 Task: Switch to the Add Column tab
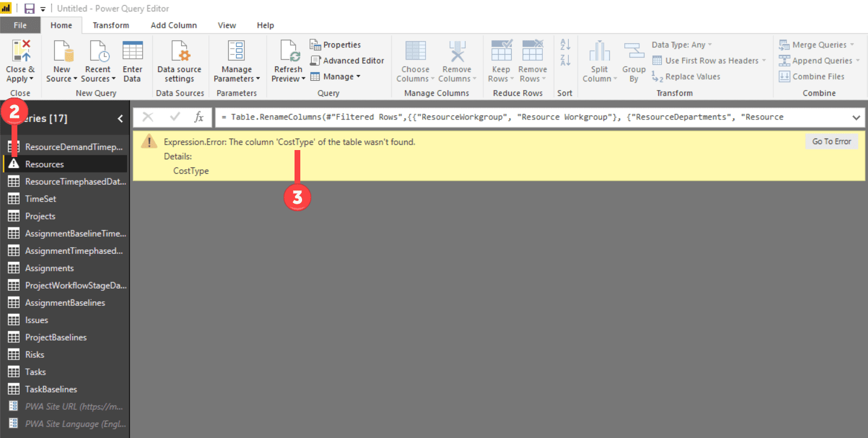pyautogui.click(x=174, y=25)
